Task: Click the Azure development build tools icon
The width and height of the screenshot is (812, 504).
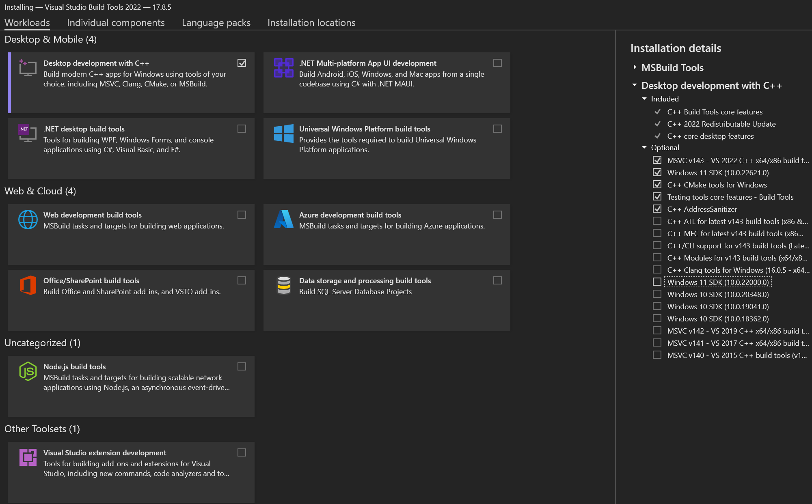Action: coord(283,219)
